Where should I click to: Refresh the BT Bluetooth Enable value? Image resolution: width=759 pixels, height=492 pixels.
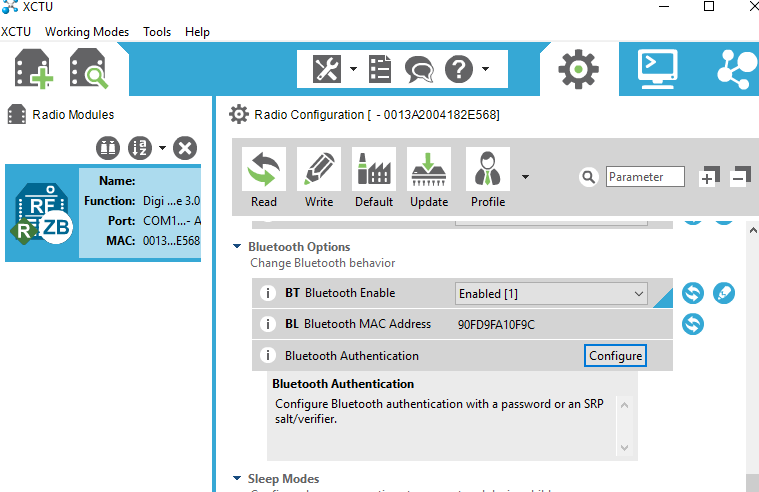click(x=693, y=293)
